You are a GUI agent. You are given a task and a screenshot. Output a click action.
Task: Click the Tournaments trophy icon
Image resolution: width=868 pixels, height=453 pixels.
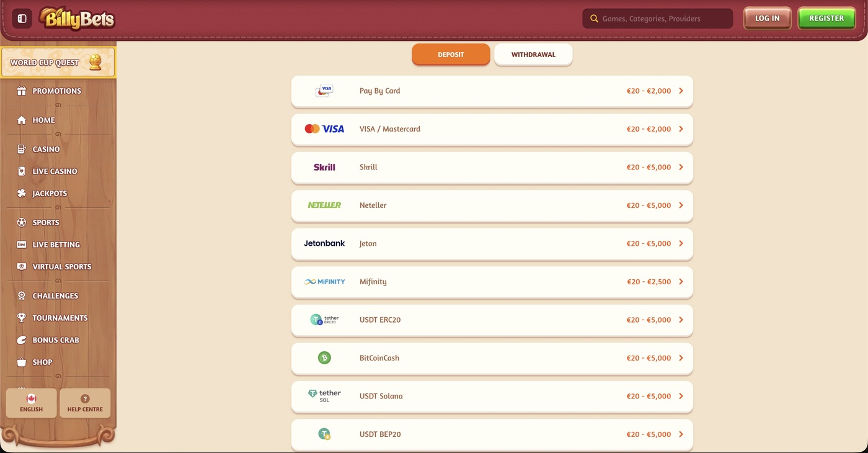(x=22, y=318)
